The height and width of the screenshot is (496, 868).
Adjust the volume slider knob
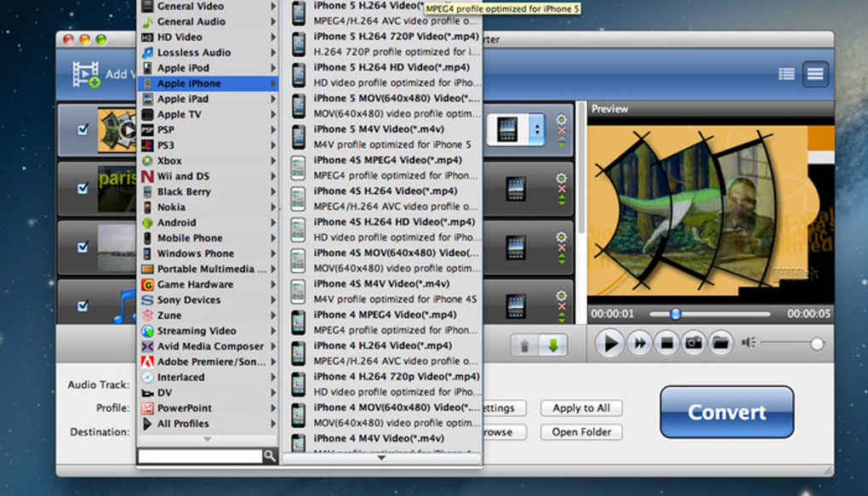coord(817,344)
